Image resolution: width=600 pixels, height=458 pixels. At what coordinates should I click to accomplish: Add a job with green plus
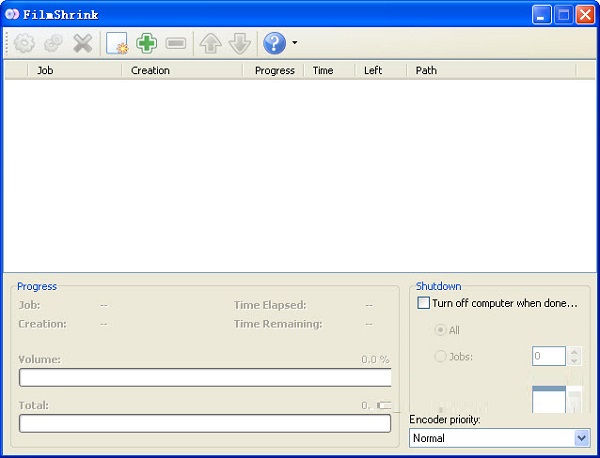coord(147,44)
